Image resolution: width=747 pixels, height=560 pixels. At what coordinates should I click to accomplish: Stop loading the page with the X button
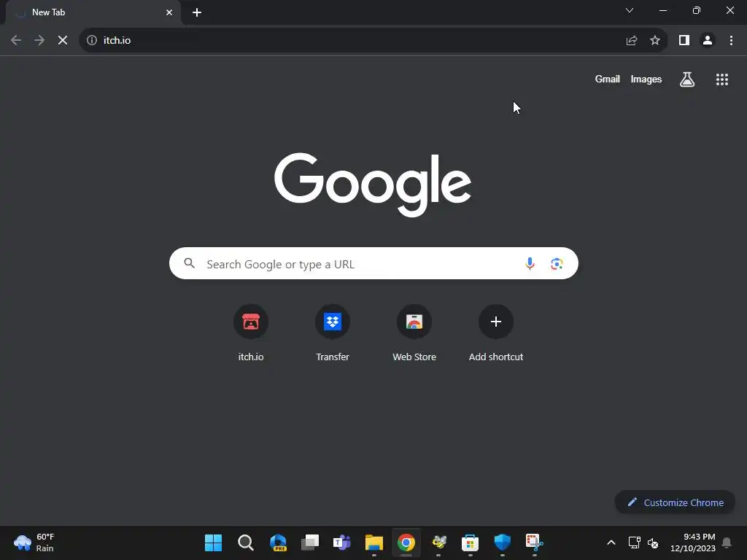coord(63,41)
